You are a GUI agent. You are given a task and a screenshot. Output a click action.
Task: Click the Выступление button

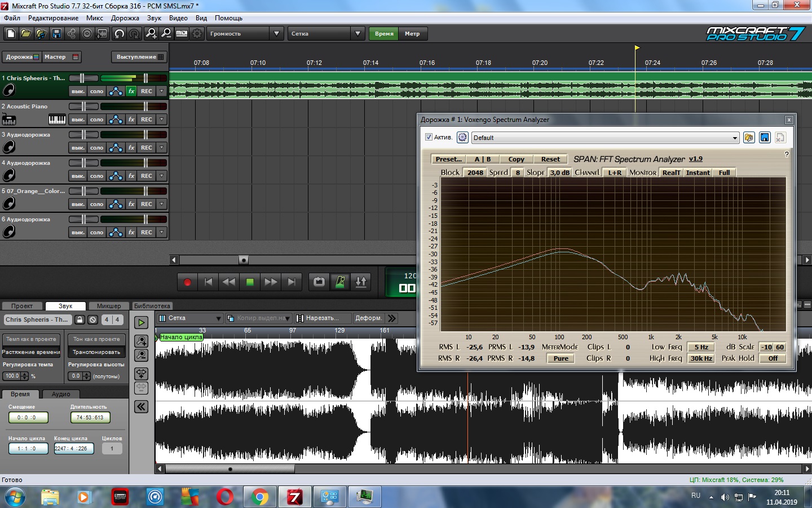point(139,57)
